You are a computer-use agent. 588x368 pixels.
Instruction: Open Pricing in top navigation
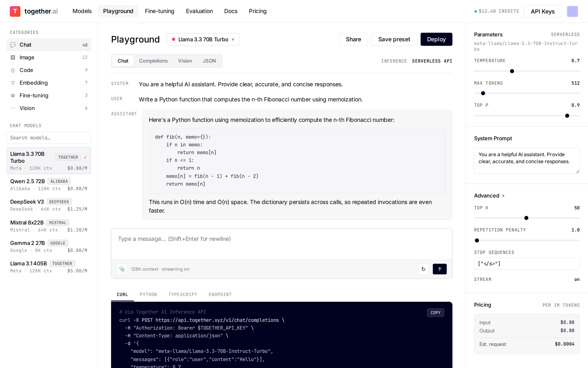(257, 11)
